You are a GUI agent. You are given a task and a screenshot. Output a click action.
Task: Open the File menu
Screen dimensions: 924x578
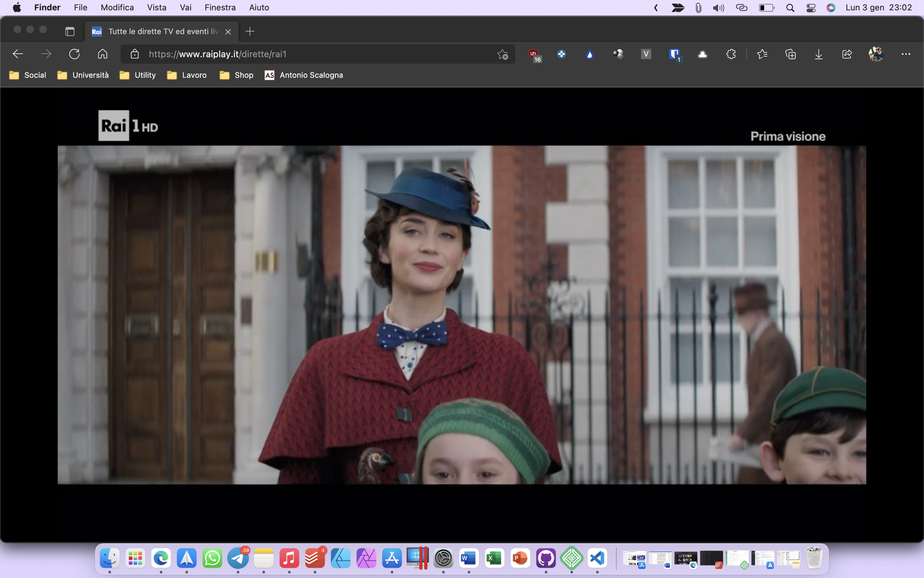[81, 8]
